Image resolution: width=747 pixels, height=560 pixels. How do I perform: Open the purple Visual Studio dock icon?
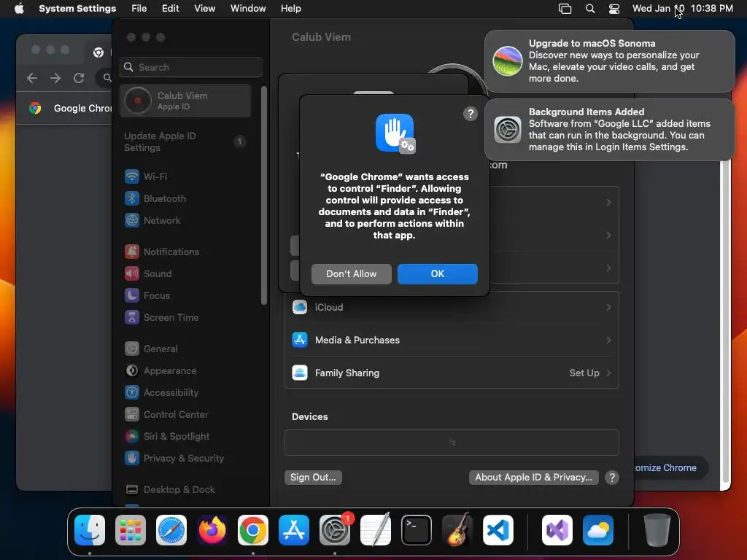tap(557, 530)
